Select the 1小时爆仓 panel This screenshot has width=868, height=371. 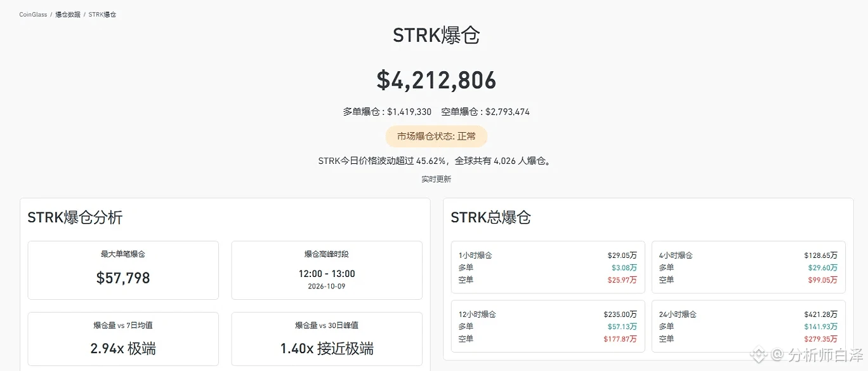[548, 267]
